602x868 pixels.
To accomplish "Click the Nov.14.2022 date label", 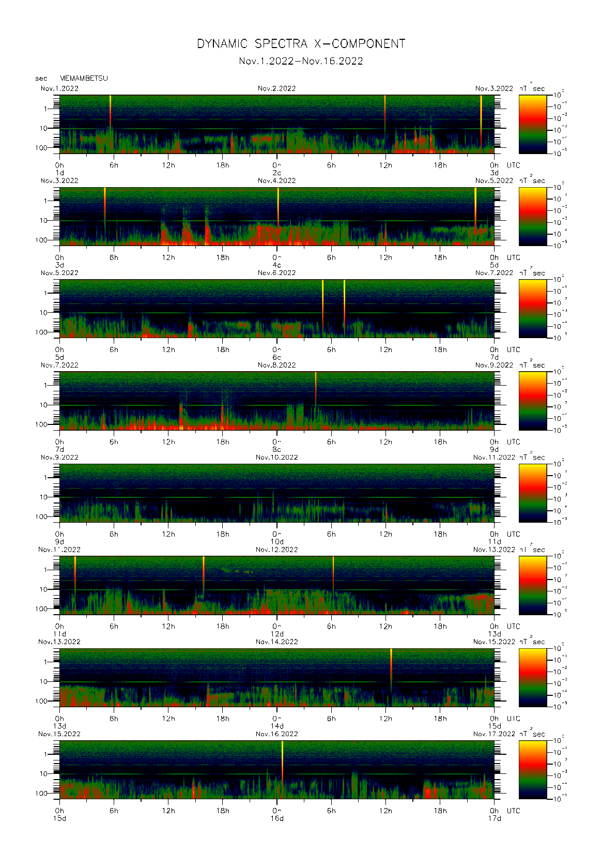I will (x=277, y=642).
